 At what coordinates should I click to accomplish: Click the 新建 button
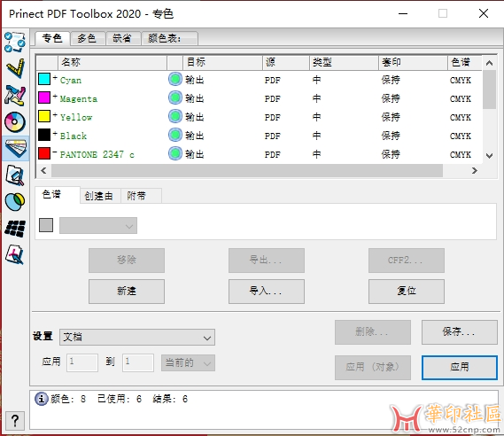(x=127, y=292)
